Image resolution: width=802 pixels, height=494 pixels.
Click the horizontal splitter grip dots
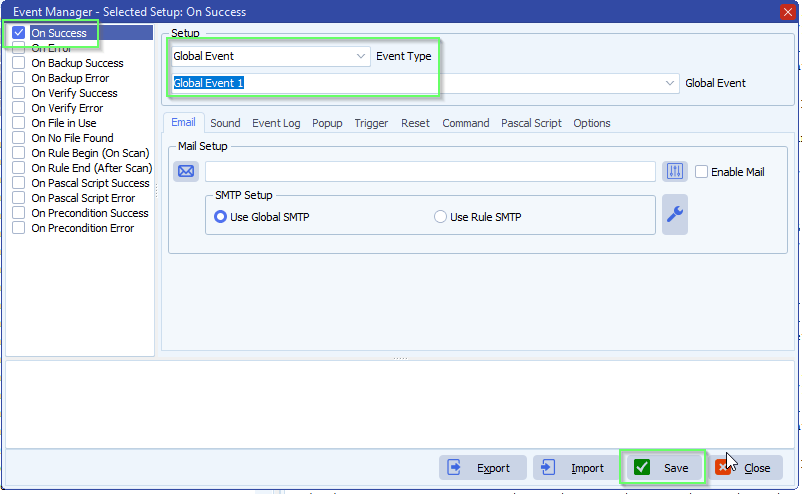(400, 358)
